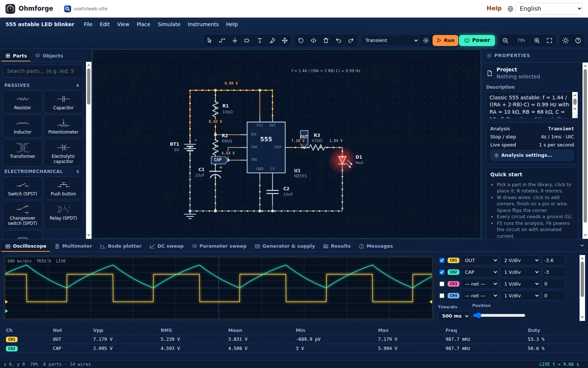Toggle the Power button
The image size is (588, 368).
tap(477, 40)
